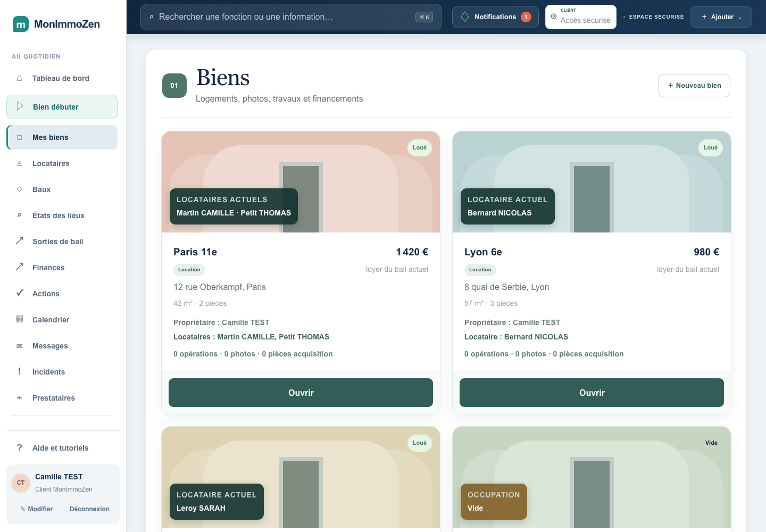Viewport: 766px width, 532px height.
Task: Click the Nouveau bien button
Action: click(x=694, y=86)
